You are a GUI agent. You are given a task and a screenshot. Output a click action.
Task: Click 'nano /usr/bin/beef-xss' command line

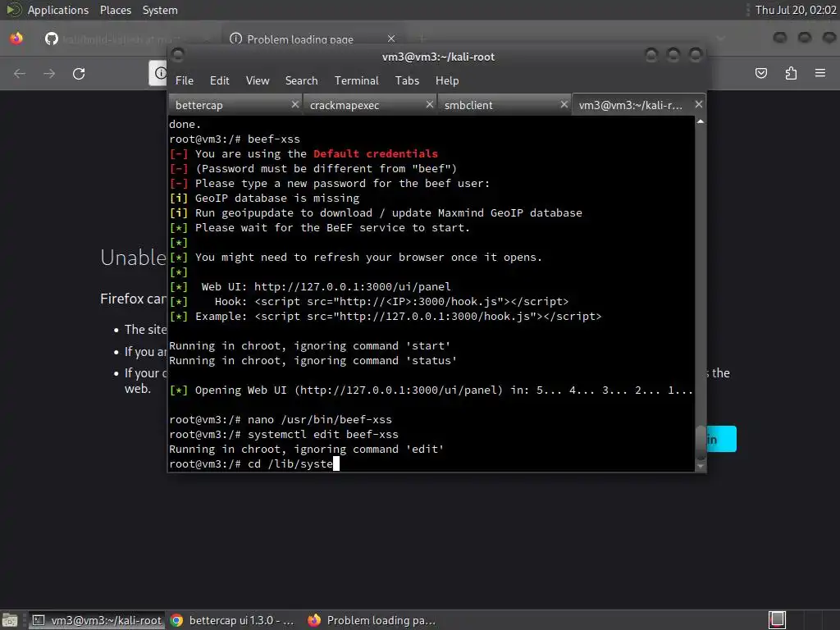pos(281,419)
